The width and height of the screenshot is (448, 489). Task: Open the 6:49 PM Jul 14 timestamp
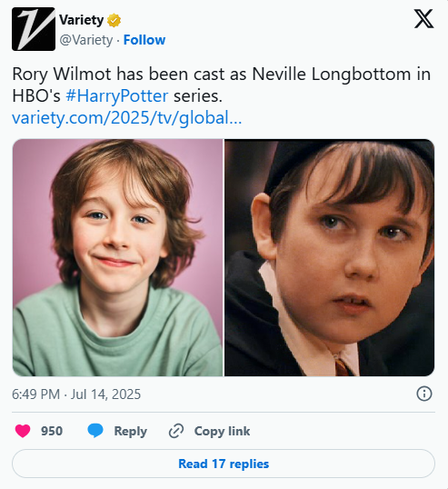pos(76,394)
